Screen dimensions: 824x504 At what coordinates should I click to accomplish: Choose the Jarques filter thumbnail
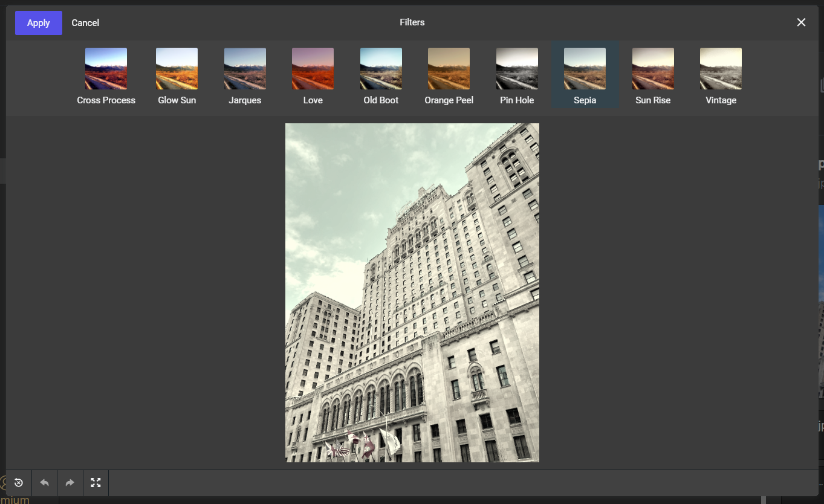(245, 69)
